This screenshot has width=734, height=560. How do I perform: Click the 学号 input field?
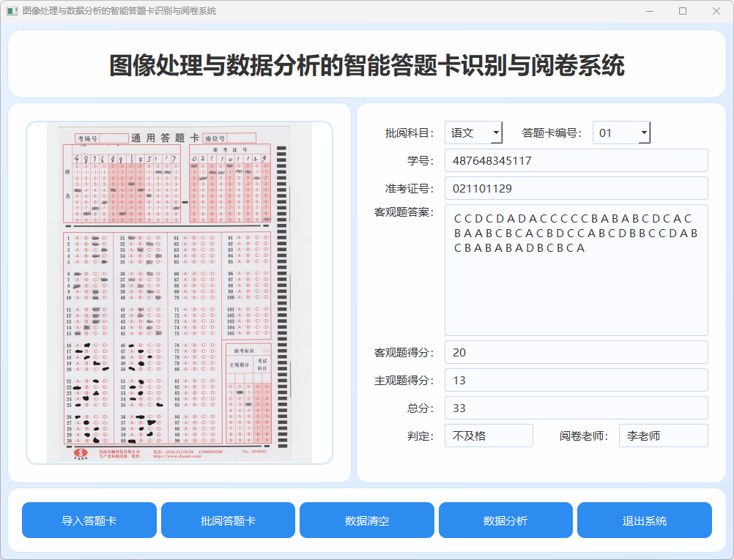pyautogui.click(x=576, y=160)
